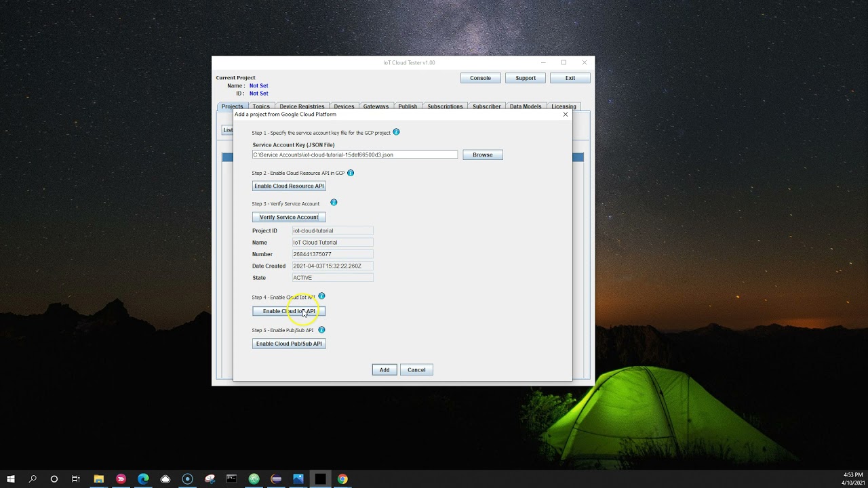Click Verify Service Account button

pyautogui.click(x=289, y=217)
